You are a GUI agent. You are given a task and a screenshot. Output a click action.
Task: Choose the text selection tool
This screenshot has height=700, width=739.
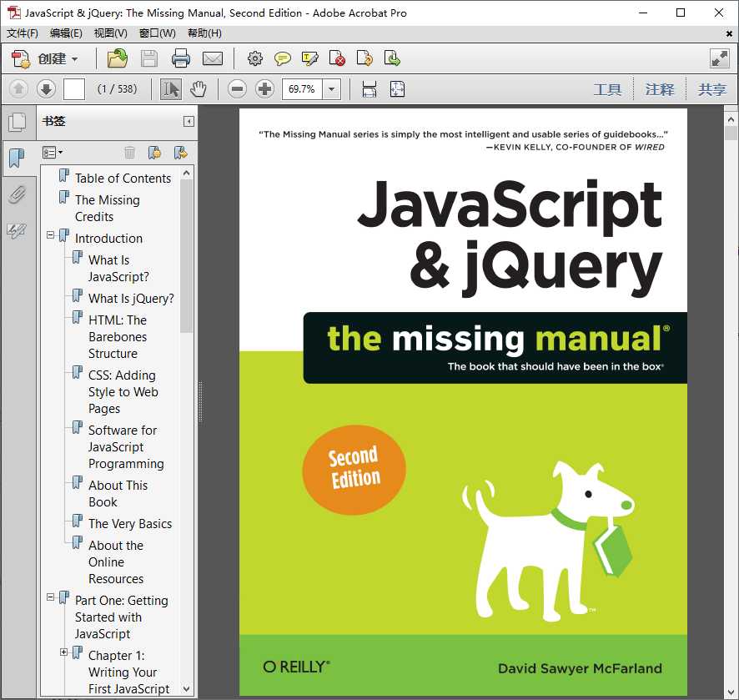(171, 89)
